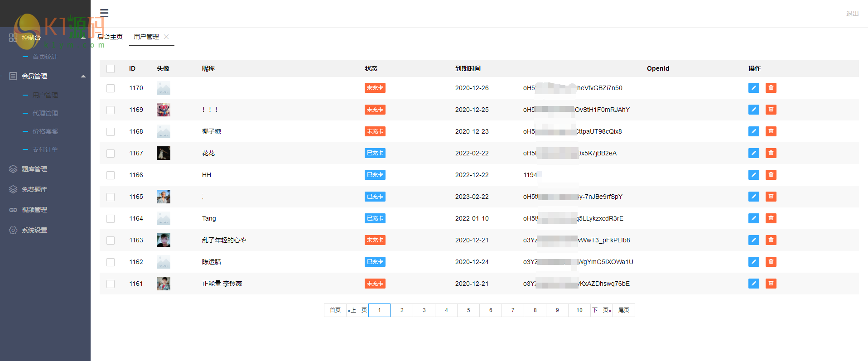Close the 用户管理 tab with X icon
868x361 pixels.
click(166, 37)
